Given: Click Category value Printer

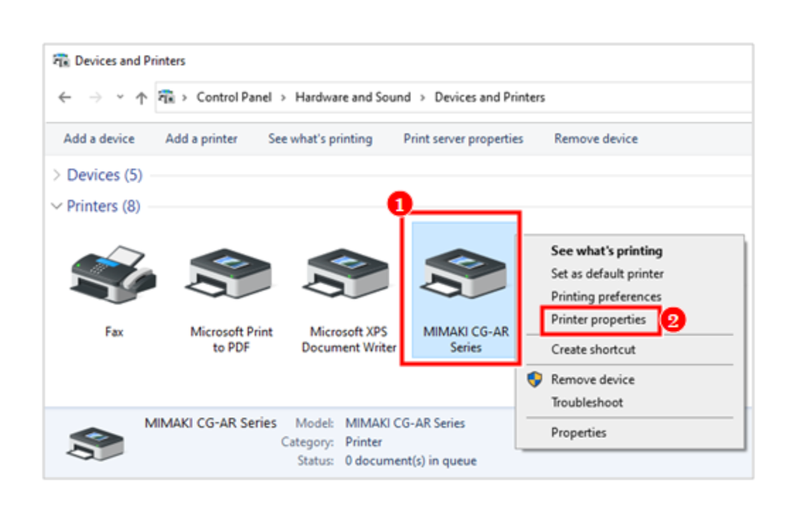Looking at the screenshot, I should (363, 442).
